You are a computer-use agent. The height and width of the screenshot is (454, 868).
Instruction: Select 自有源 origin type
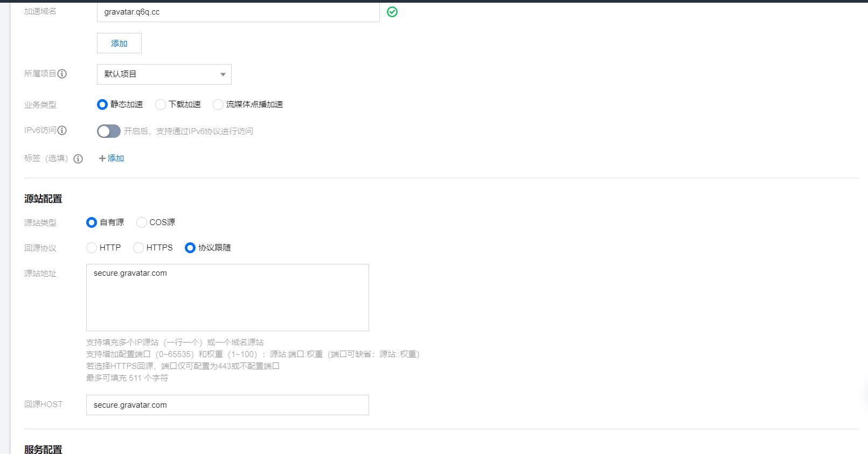(92, 222)
